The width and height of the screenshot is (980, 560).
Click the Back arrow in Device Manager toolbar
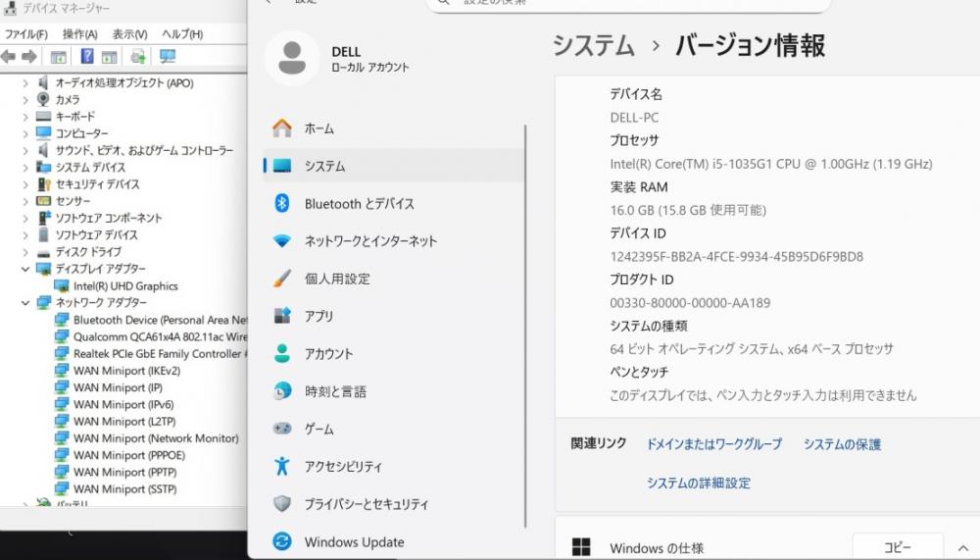(x=8, y=57)
